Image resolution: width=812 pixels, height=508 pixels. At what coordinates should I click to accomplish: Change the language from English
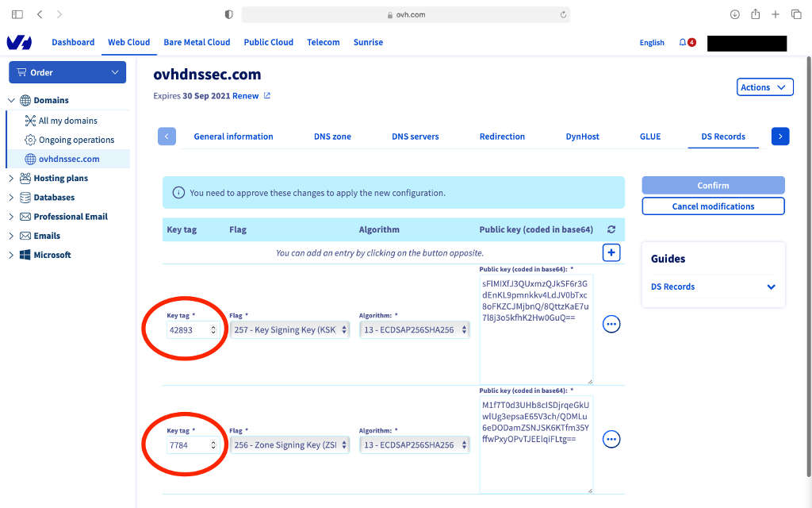[652, 43]
